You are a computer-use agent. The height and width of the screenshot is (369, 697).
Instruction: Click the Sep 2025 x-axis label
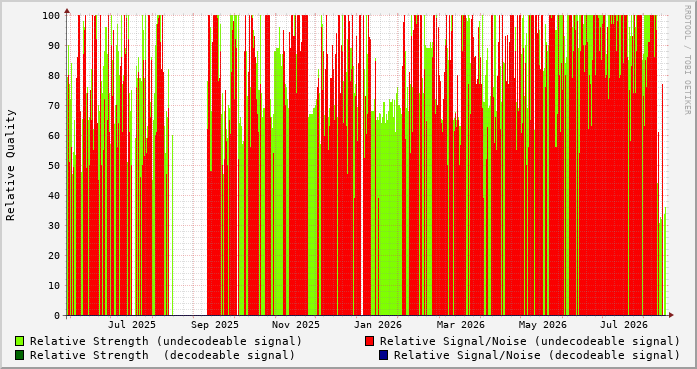tap(215, 325)
